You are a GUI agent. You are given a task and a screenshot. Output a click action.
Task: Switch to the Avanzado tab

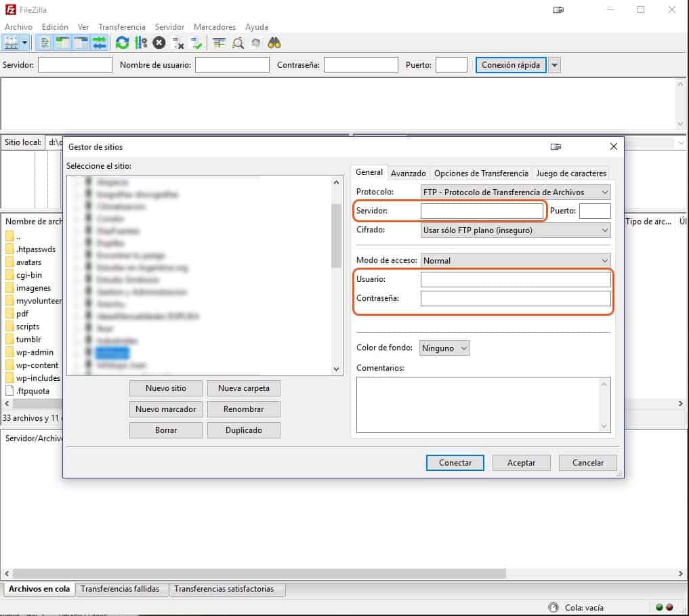click(409, 173)
